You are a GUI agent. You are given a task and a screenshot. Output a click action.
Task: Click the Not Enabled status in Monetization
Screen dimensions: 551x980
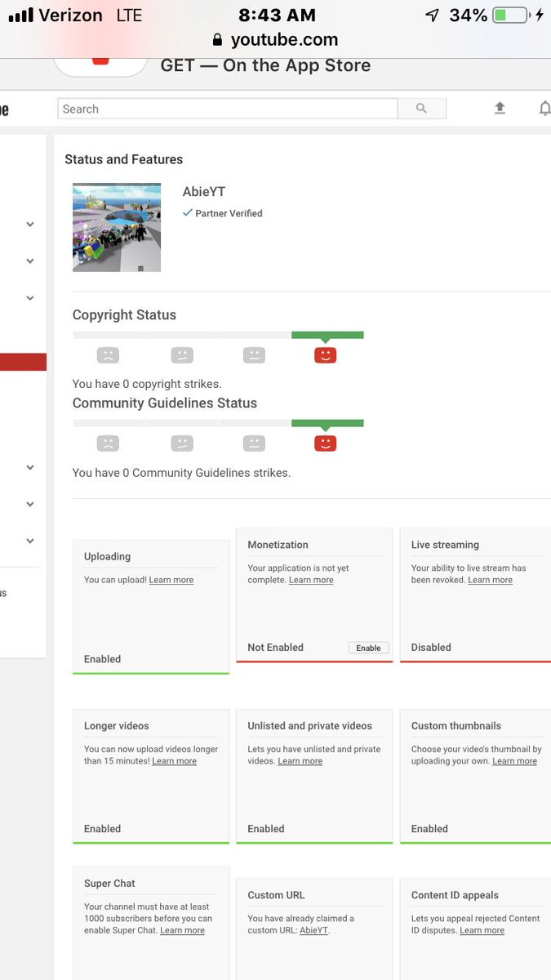(275, 648)
